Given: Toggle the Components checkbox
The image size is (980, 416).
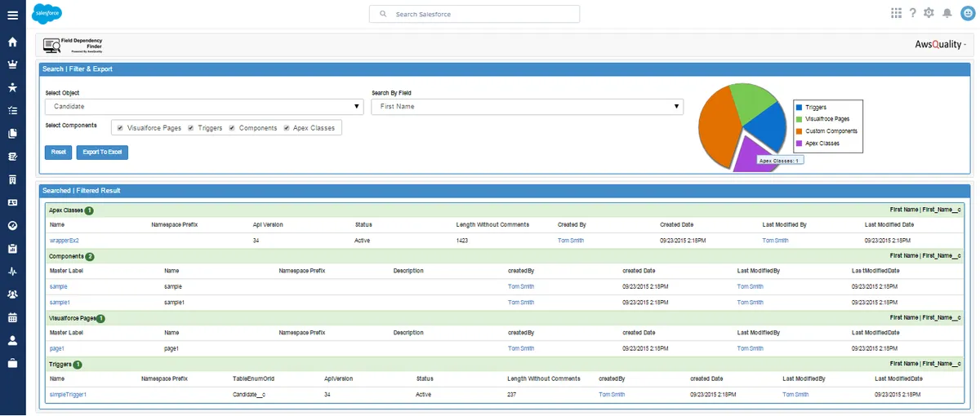Looking at the screenshot, I should [x=232, y=128].
